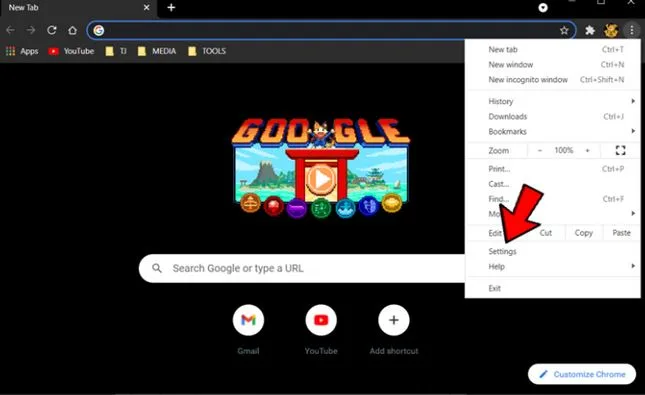This screenshot has width=645, height=395.
Task: Expand the Help submenu
Action: pos(552,267)
